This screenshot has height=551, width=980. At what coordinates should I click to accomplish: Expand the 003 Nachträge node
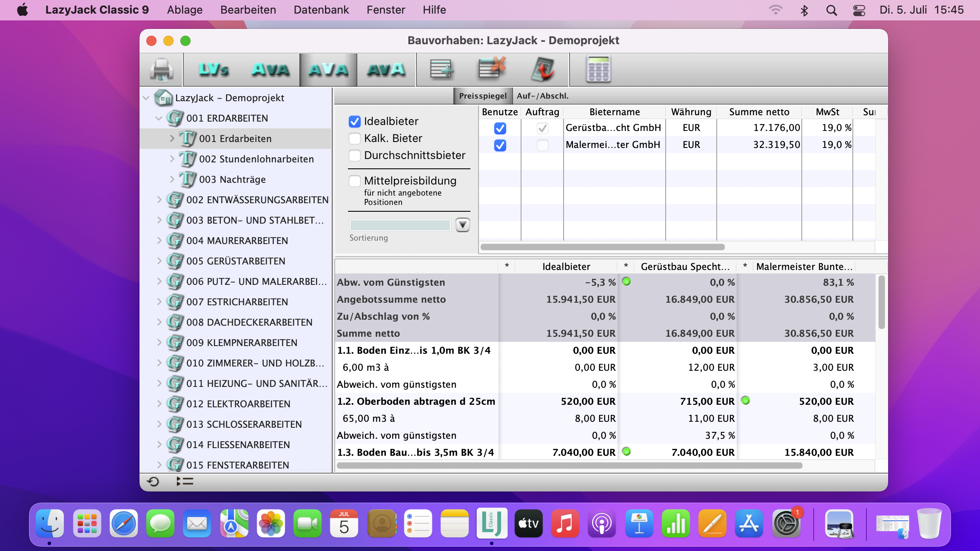[172, 179]
